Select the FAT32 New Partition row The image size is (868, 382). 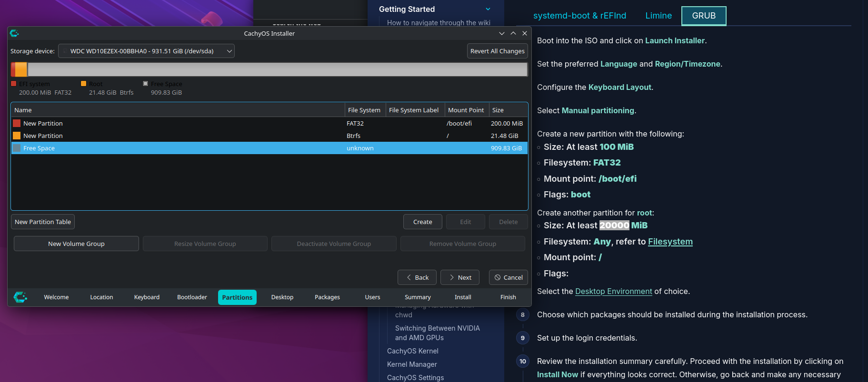269,123
